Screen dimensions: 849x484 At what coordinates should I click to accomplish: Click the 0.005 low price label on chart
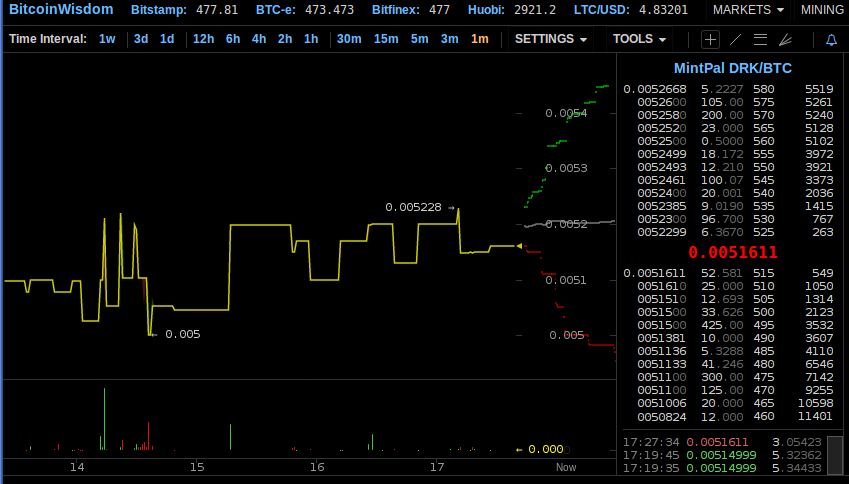(182, 334)
